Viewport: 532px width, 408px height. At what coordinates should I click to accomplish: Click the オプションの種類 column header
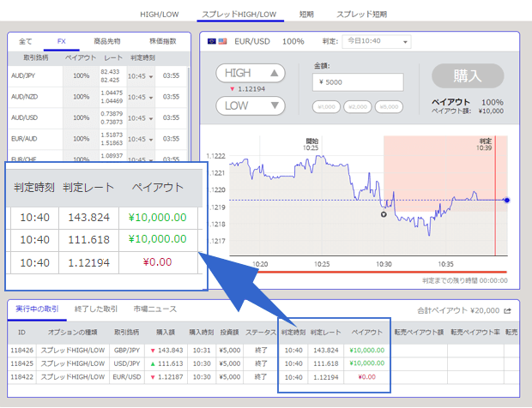tap(72, 333)
